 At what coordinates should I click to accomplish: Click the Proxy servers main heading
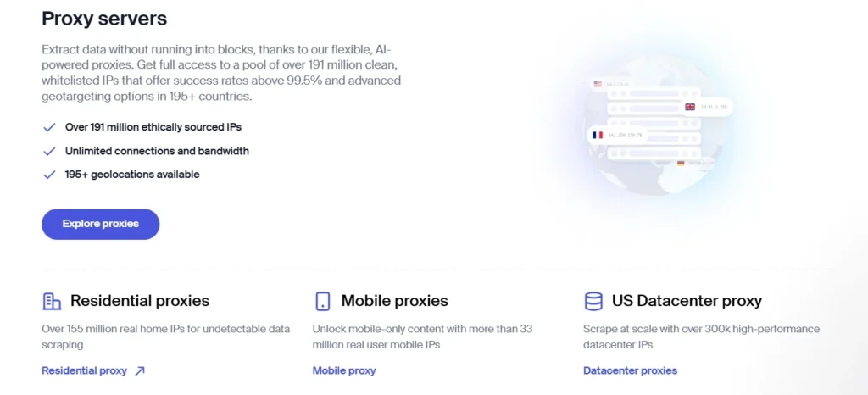[x=104, y=19]
